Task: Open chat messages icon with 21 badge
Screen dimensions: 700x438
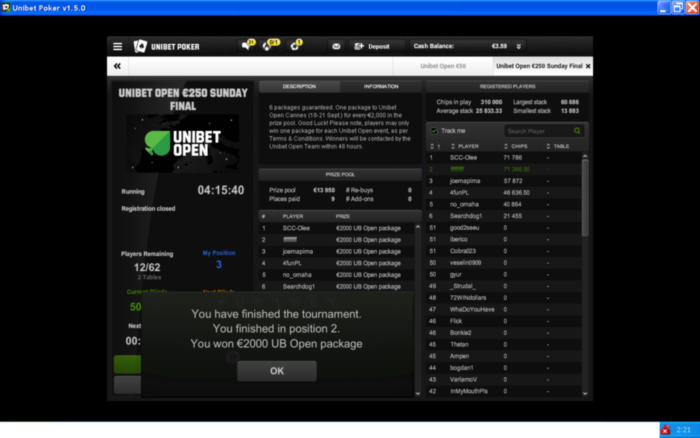Action: coord(248,45)
